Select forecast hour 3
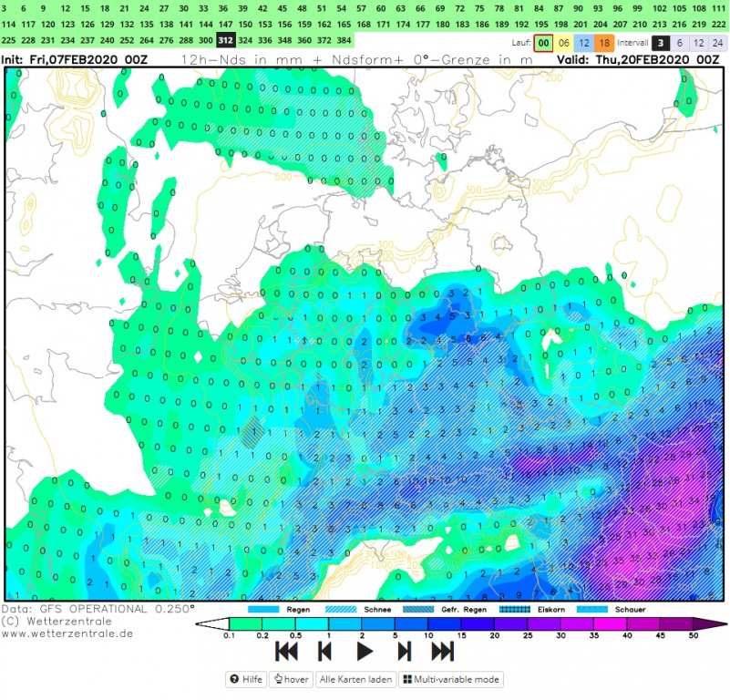Screen dimensions: 730x700 (x=8, y=8)
